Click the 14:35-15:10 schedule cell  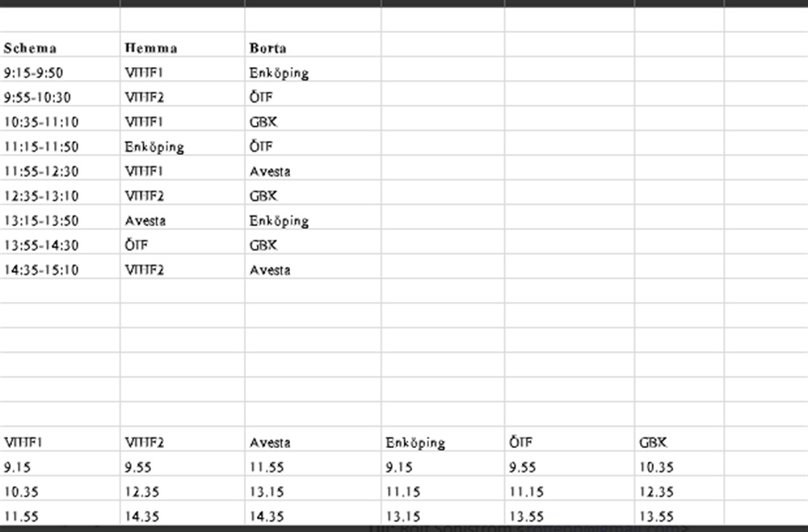point(40,270)
